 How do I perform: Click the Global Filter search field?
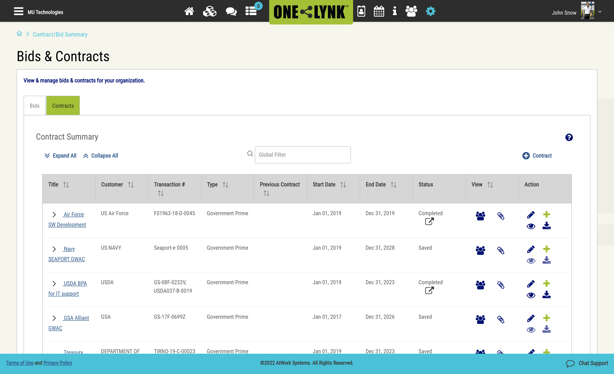pyautogui.click(x=303, y=155)
